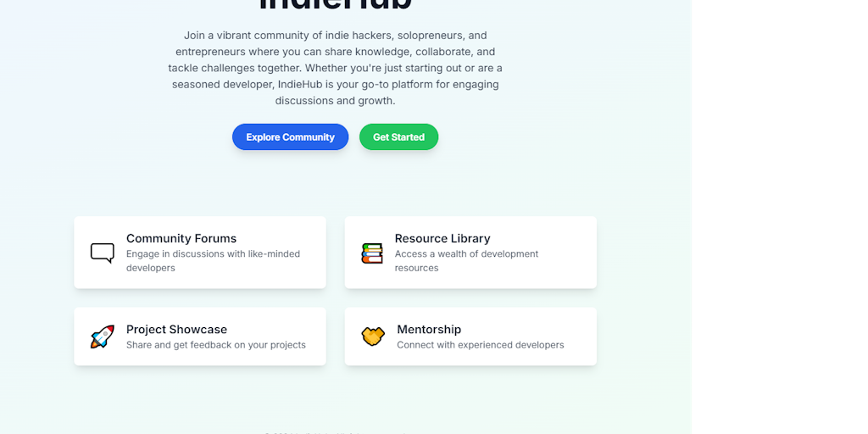Open the Community Forums heading
Screen dimensions: 868x434
click(x=181, y=238)
